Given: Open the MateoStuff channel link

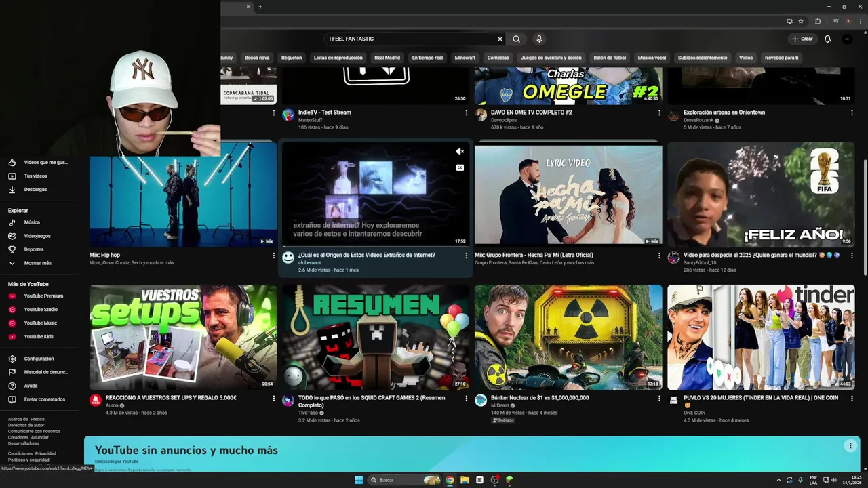Looking at the screenshot, I should pos(311,120).
